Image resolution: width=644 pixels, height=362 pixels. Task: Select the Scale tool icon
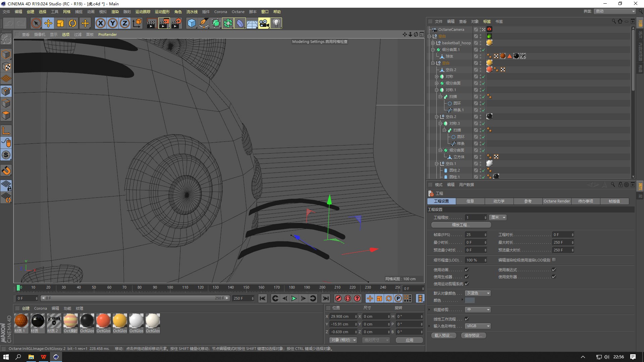(60, 23)
